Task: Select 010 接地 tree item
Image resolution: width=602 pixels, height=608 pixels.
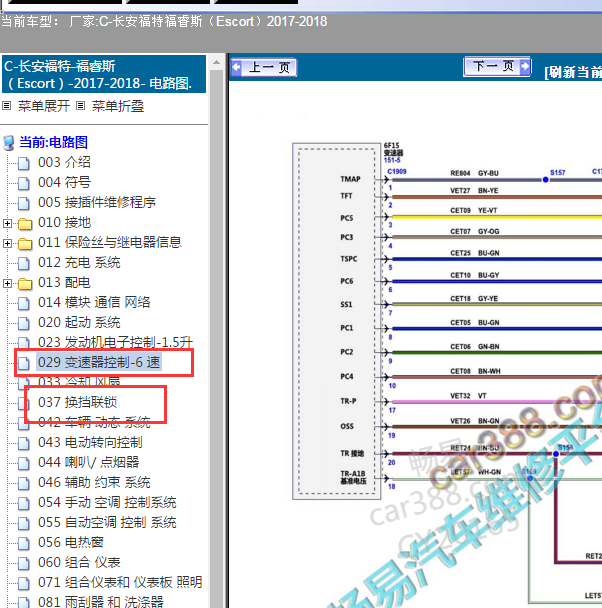Action: (64, 223)
